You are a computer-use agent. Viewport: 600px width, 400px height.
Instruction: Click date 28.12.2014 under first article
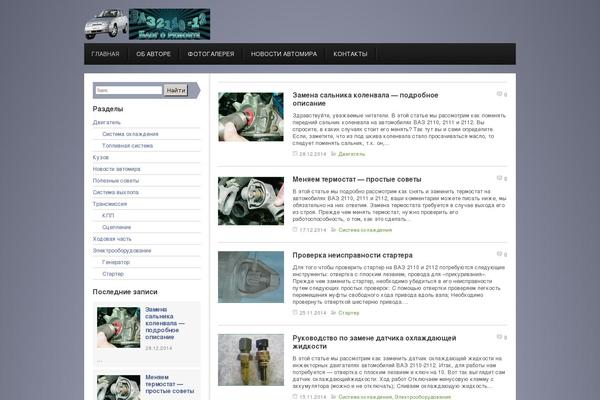tap(313, 154)
